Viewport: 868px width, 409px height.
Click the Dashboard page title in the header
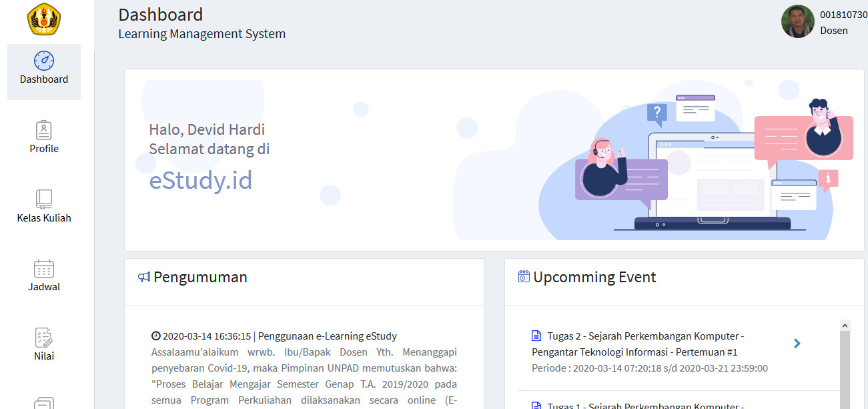(161, 15)
